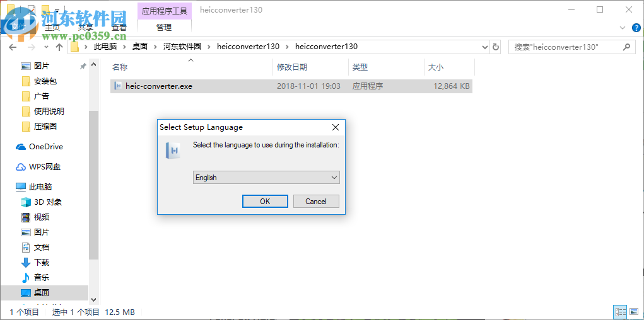Image resolution: width=644 pixels, height=320 pixels.
Task: Click the sidebar scrollbar up arrow
Action: pyautogui.click(x=93, y=64)
